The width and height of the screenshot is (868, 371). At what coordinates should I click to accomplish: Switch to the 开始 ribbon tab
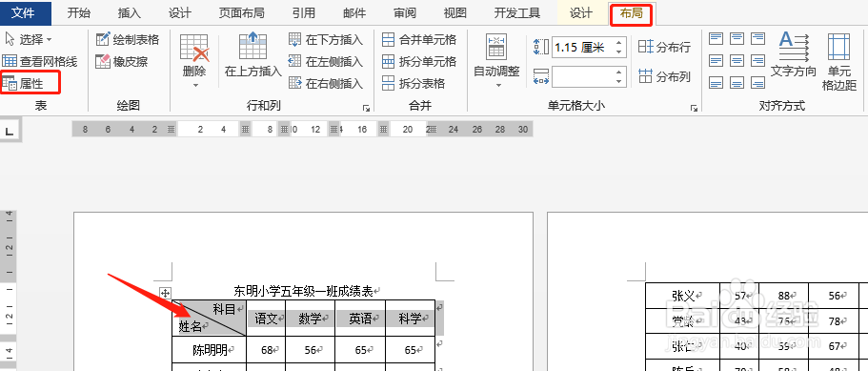tap(79, 13)
